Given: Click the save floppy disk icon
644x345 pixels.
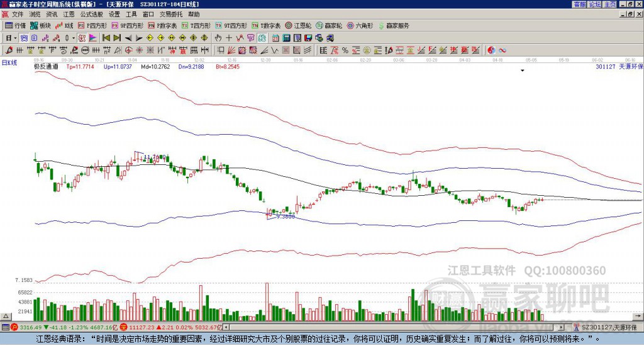Looking at the screenshot, I should (x=308, y=38).
